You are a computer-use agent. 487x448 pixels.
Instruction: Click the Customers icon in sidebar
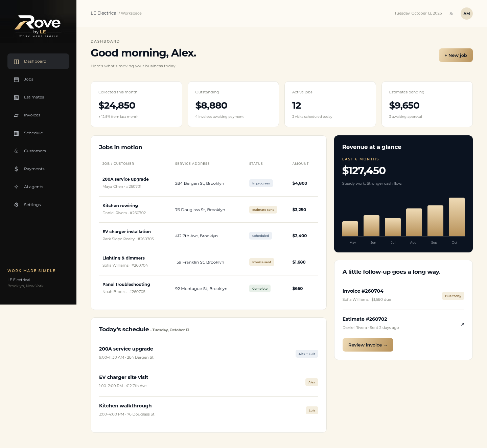pos(16,151)
